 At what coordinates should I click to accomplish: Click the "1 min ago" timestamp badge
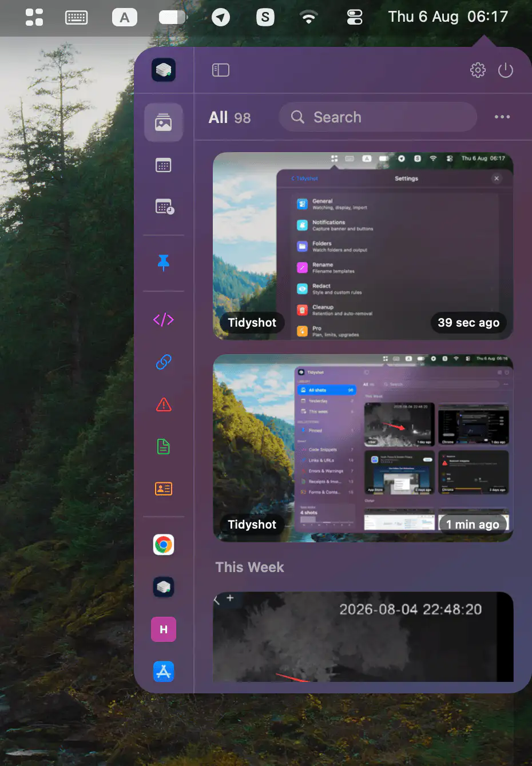click(x=473, y=525)
